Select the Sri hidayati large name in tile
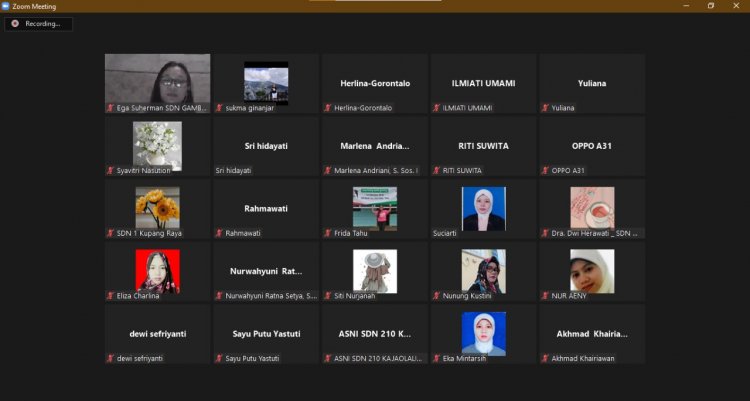750x401 pixels. coord(266,146)
